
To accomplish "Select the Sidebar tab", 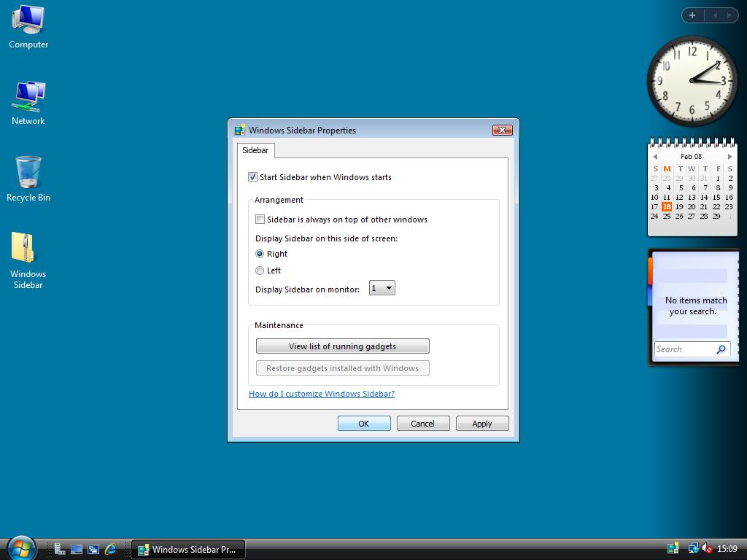I will 255,150.
